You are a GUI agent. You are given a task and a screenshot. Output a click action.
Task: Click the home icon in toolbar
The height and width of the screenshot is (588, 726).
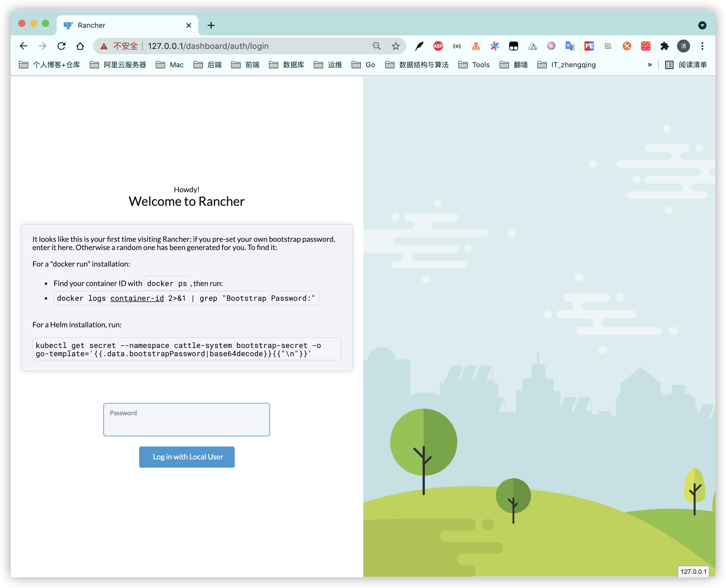coord(80,46)
